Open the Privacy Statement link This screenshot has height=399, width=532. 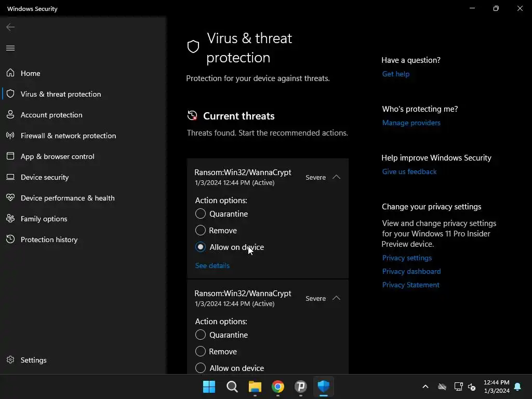[410, 285]
